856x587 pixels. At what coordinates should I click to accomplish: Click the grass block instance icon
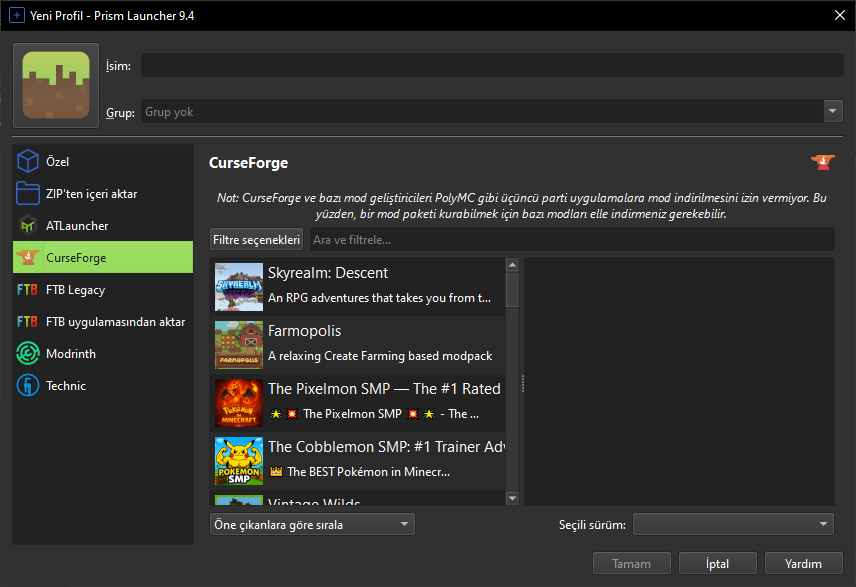click(56, 85)
